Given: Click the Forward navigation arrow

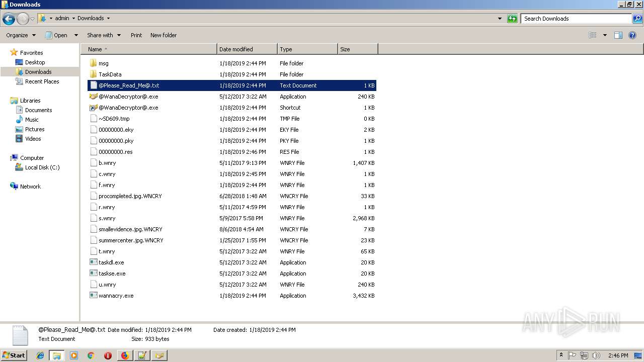Looking at the screenshot, I should click(23, 19).
